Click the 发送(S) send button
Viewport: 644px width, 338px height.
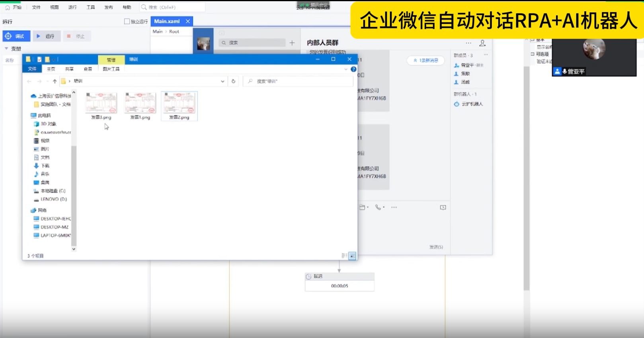click(436, 247)
